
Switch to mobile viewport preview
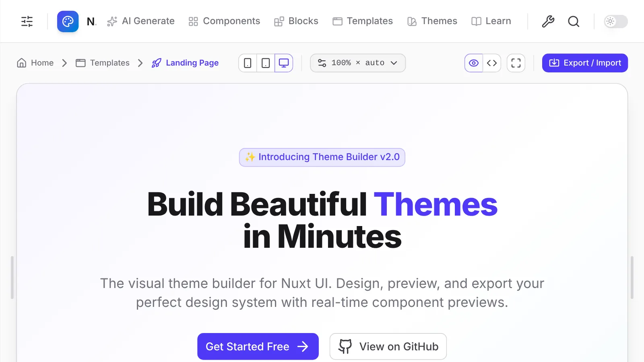point(248,63)
